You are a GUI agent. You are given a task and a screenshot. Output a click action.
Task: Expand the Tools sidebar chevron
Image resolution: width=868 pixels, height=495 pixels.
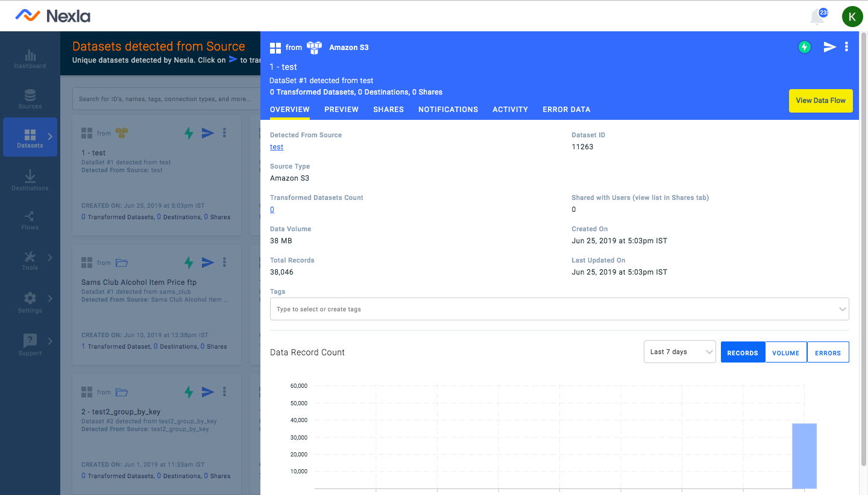[50, 258]
